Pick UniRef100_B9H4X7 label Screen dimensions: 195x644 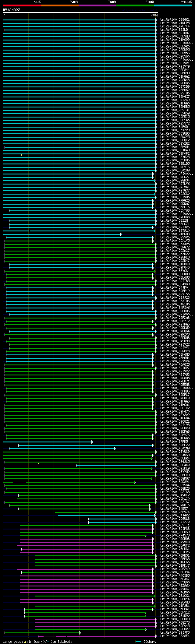[x=175, y=97]
